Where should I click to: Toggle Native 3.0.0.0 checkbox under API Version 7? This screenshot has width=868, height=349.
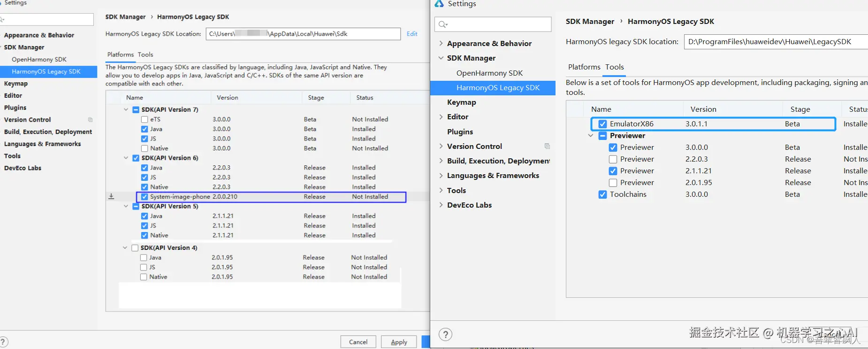coord(145,148)
